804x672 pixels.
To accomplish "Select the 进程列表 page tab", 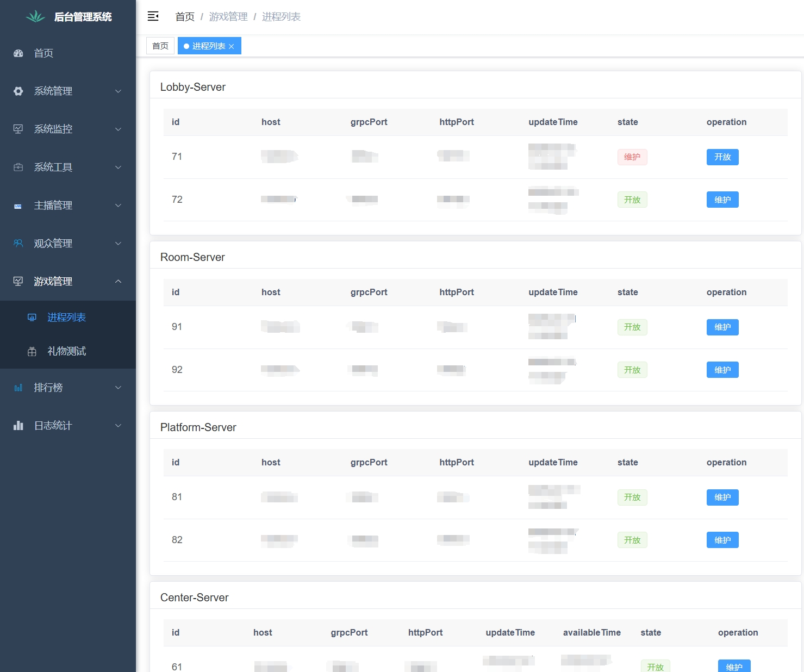I will coord(209,46).
